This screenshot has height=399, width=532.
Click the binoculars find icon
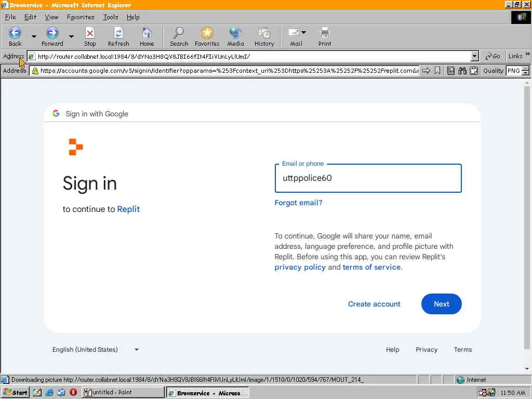(462, 71)
